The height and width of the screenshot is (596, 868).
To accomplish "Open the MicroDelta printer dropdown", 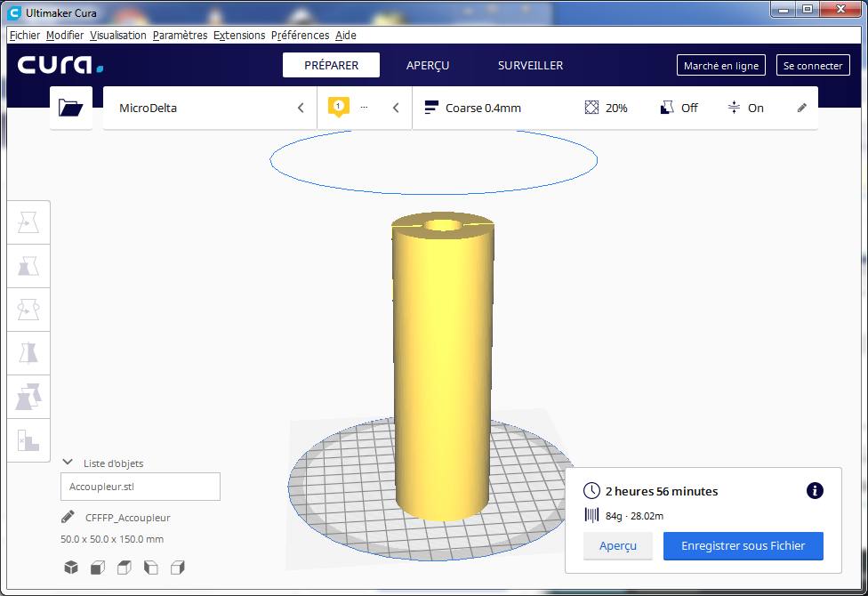I will click(x=210, y=108).
